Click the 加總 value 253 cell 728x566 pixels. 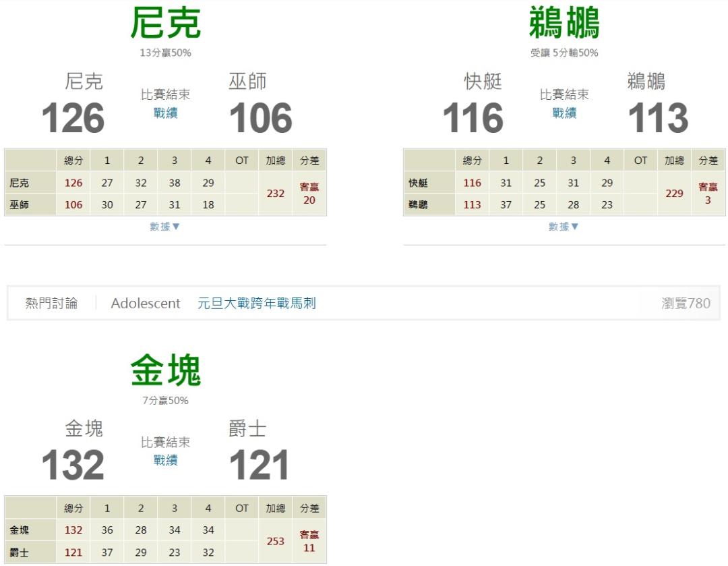pyautogui.click(x=275, y=541)
